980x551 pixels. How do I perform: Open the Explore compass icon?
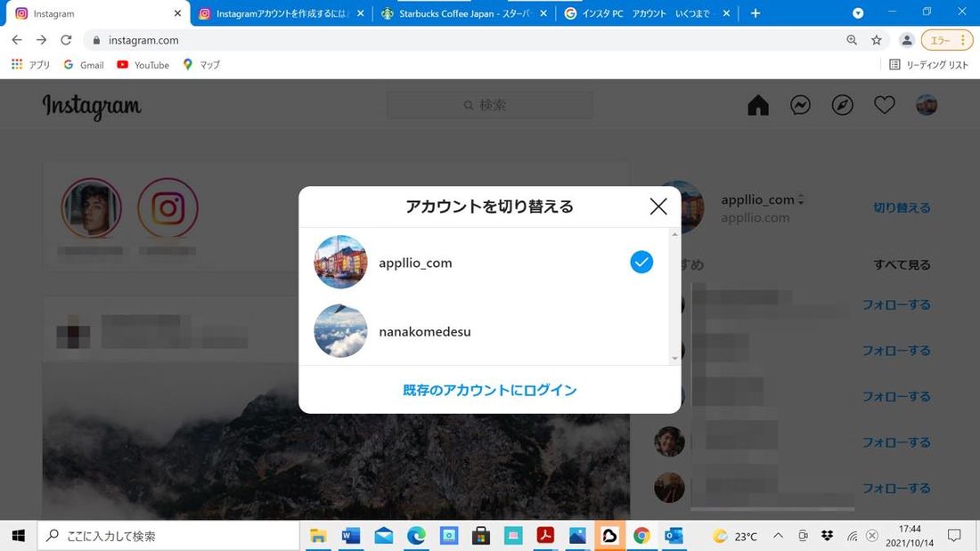coord(842,105)
